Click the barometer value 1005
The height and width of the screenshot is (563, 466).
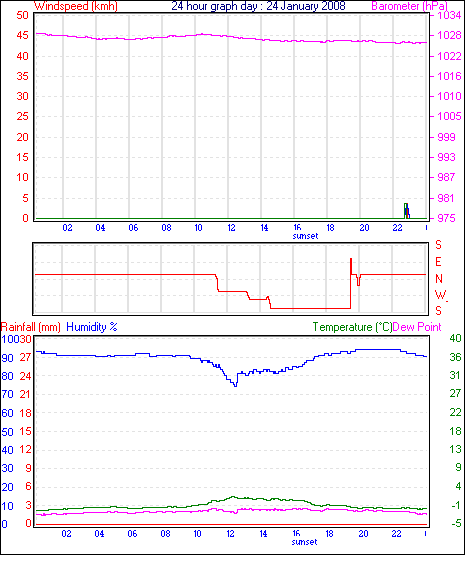[449, 116]
